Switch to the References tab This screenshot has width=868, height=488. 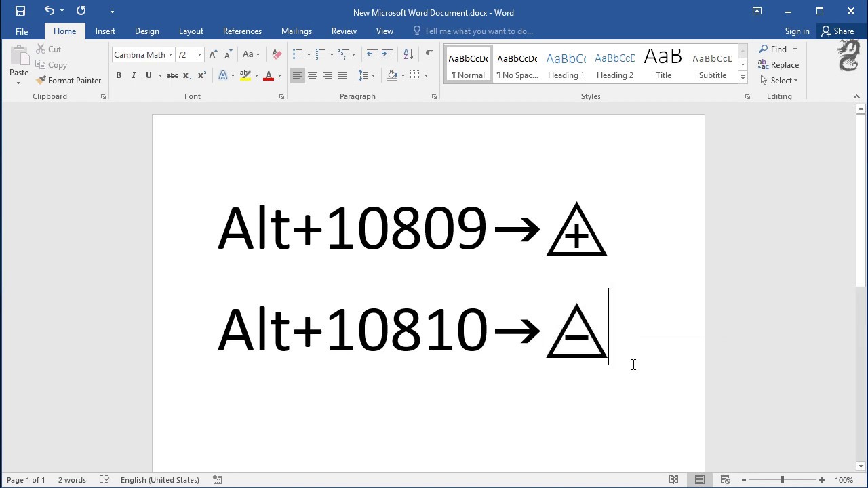242,30
